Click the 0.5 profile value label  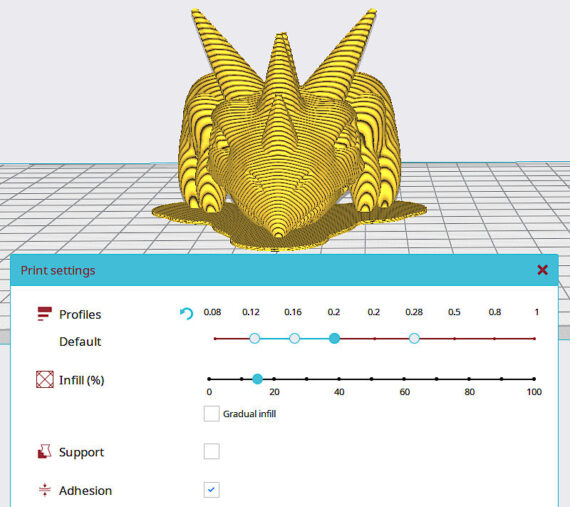tap(454, 312)
